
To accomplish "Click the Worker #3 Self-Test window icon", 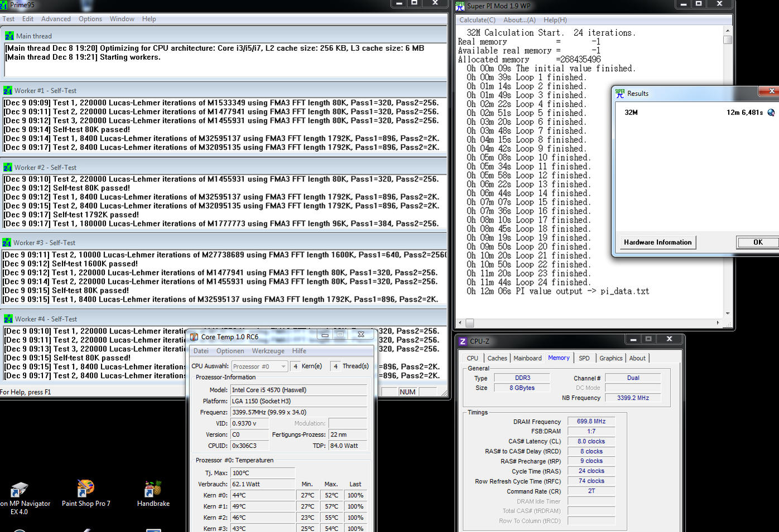I will 7,243.
